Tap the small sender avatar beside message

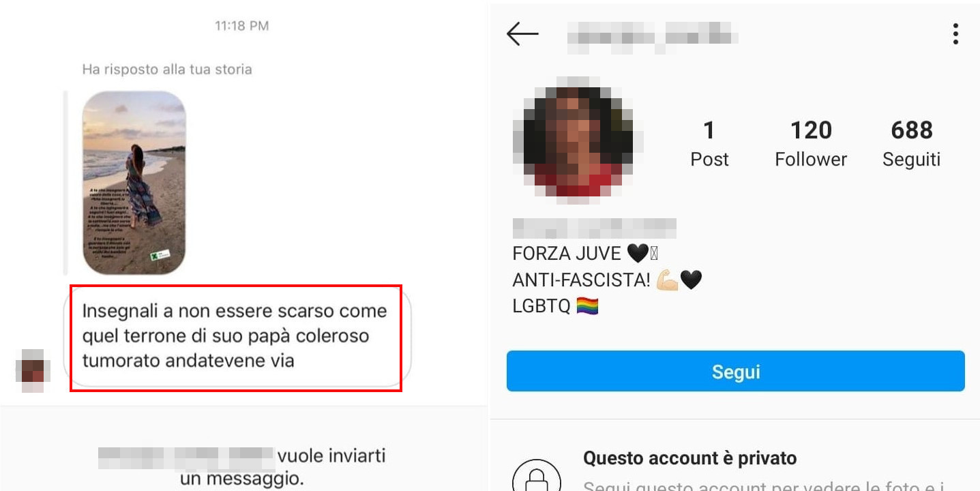pyautogui.click(x=33, y=370)
